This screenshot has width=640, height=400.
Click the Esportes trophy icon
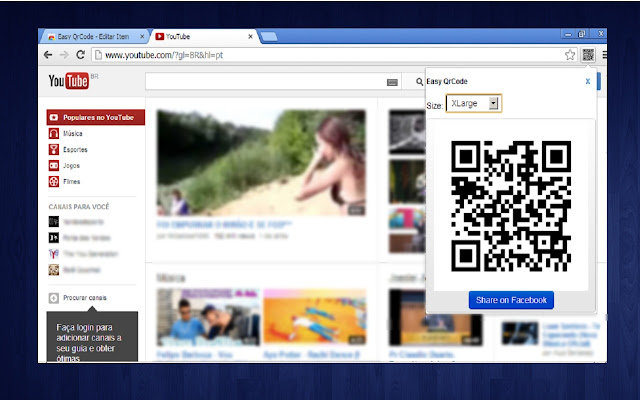click(x=53, y=149)
